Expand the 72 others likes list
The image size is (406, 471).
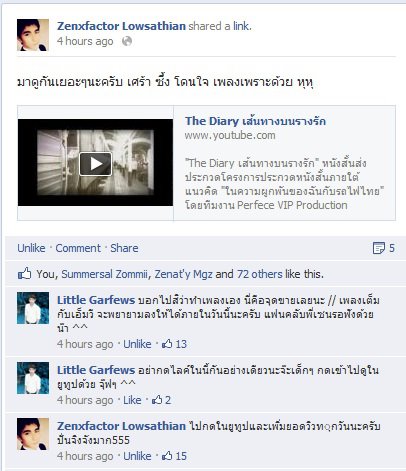coord(260,274)
